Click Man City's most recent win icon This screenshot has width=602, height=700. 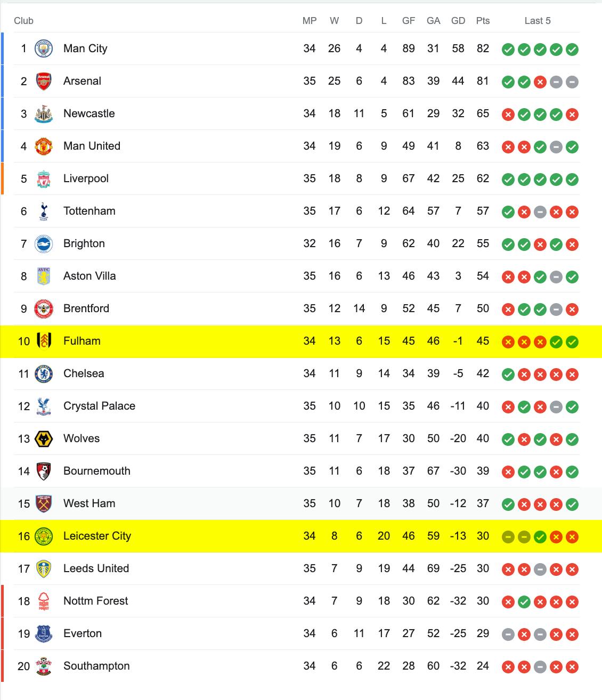(x=572, y=50)
